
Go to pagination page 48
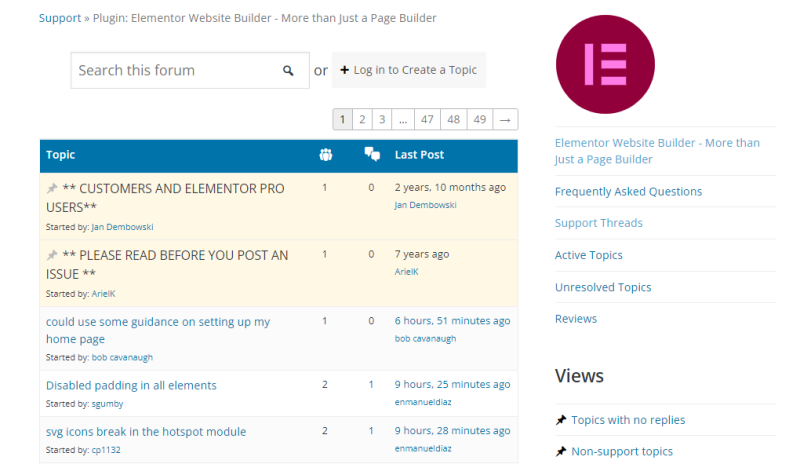tap(454, 119)
